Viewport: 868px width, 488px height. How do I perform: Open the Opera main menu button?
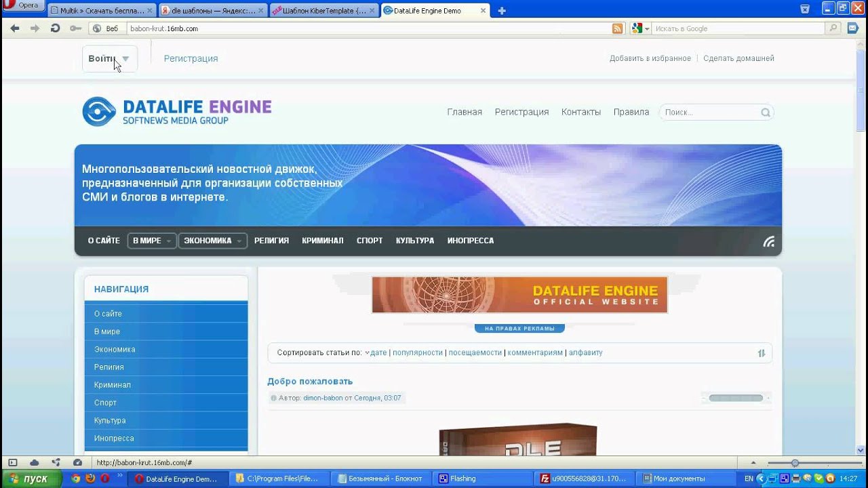pos(23,5)
